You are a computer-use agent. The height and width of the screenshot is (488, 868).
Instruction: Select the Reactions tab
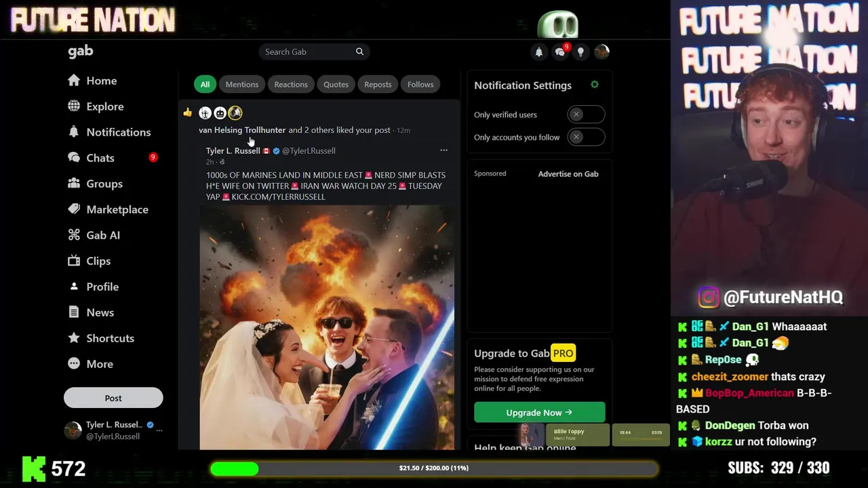[291, 84]
